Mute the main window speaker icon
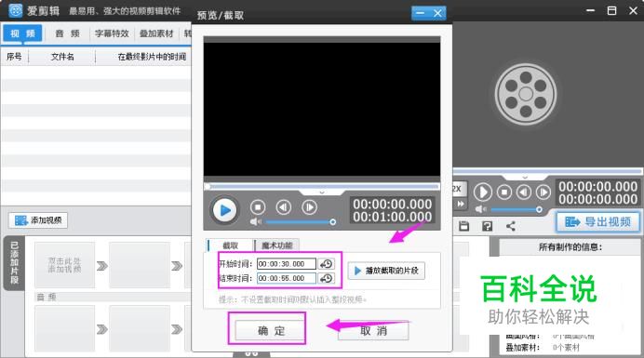Image resolution: width=644 pixels, height=358 pixels. click(x=480, y=209)
